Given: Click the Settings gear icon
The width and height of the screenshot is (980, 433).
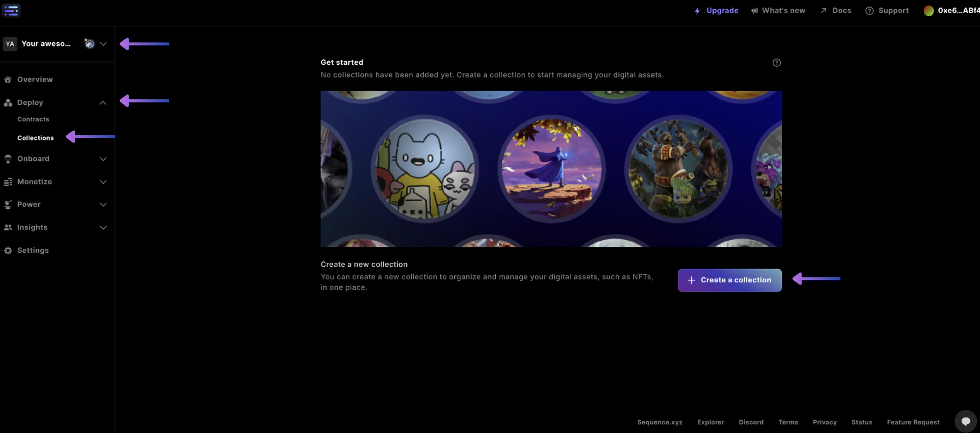Looking at the screenshot, I should tap(8, 251).
